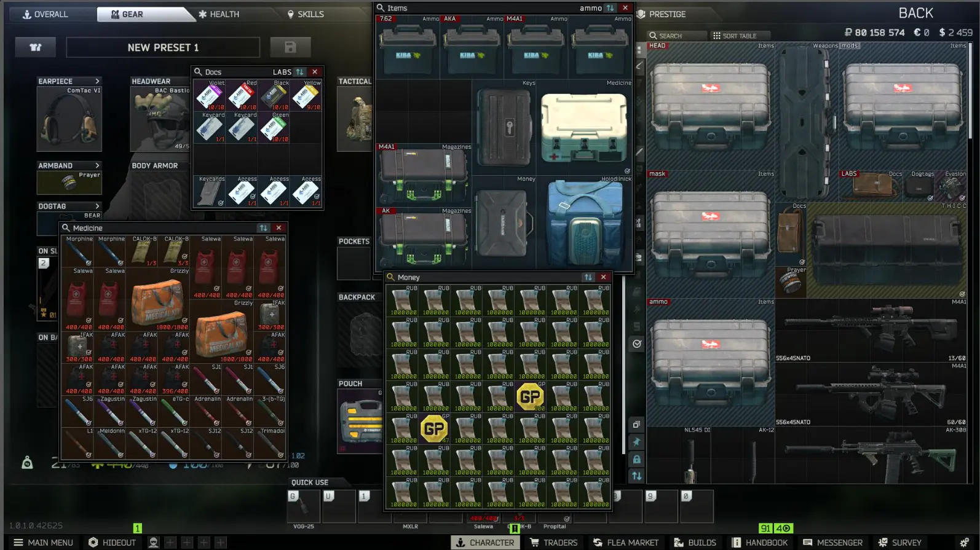Select the eTG-c stimulant injector
Screen dimensions: 980x550
(x=173, y=411)
